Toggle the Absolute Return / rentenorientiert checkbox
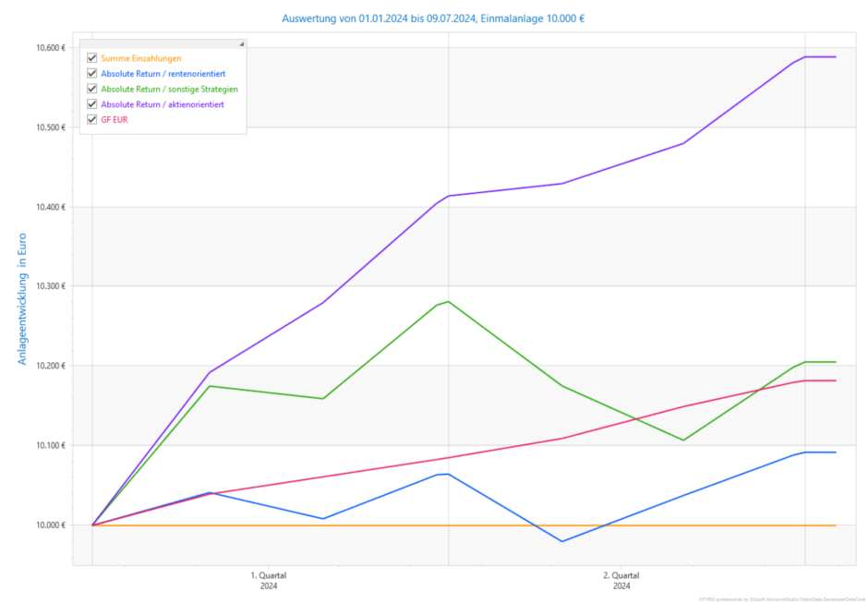Viewport: 868px width, 603px height. (x=92, y=74)
